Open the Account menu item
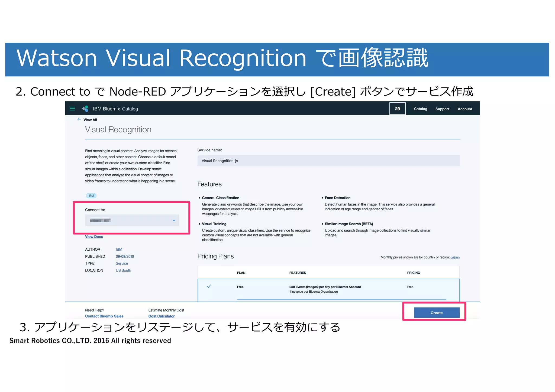Viewport: 555px width, 392px height. (465, 109)
